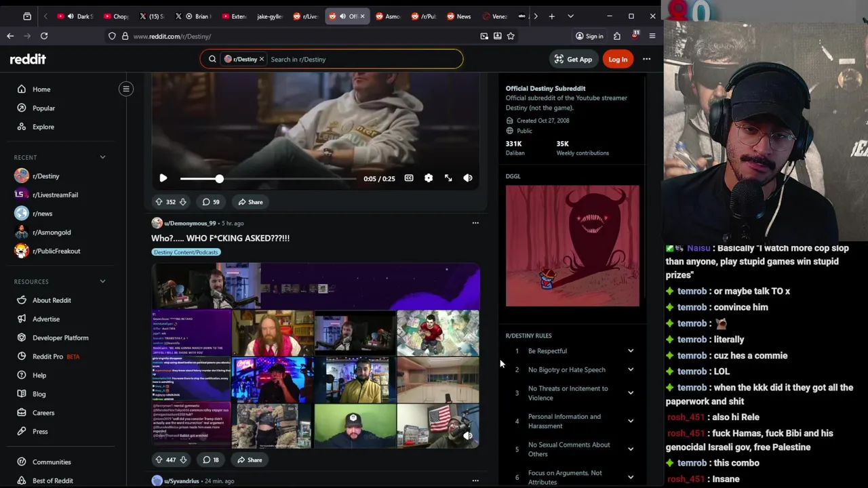868x488 pixels.
Task: Switch to the News browser tab
Action: tap(459, 16)
